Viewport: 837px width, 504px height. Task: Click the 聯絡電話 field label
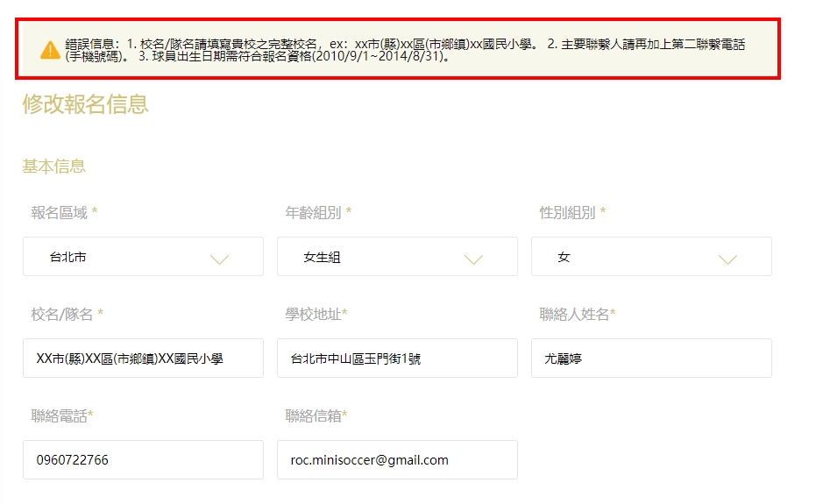coord(60,416)
